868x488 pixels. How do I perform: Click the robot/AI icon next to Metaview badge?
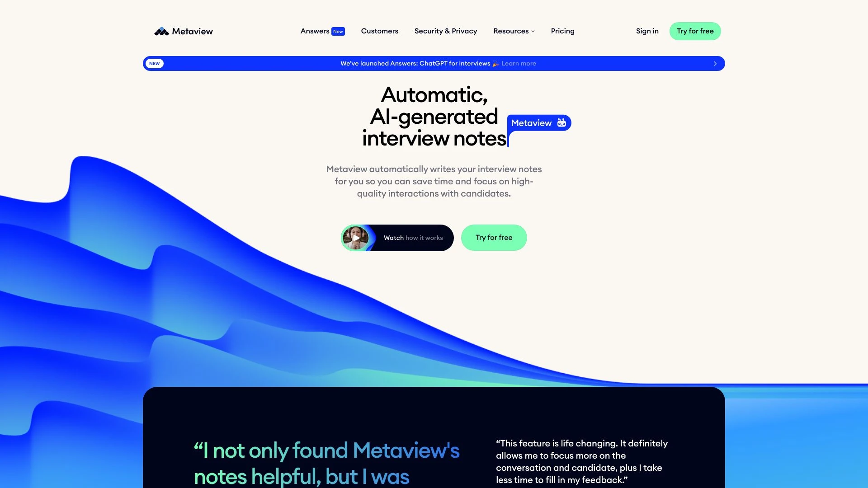561,123
